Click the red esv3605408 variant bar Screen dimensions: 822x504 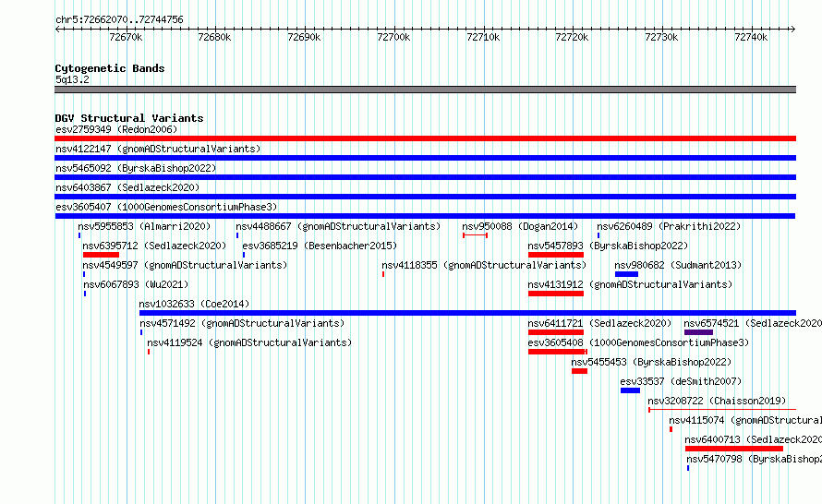pos(557,352)
